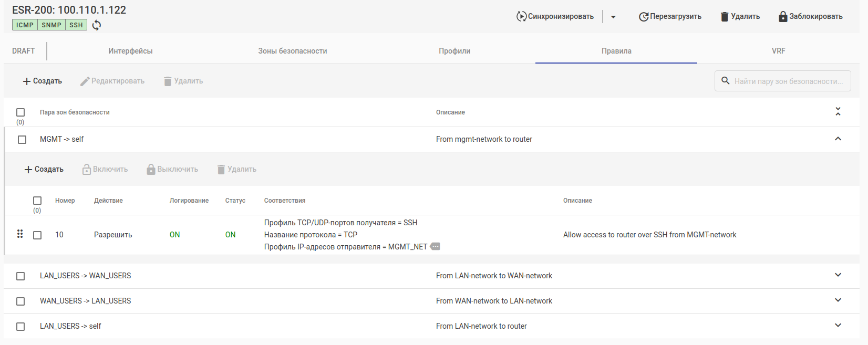Select rule number 10 checkbox
This screenshot has height=345, width=868.
click(x=37, y=235)
